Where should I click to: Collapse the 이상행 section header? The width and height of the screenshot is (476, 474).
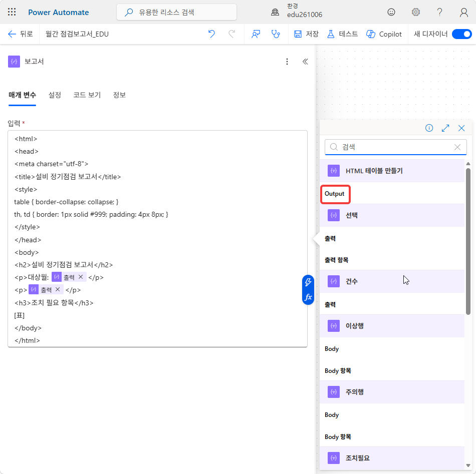(392, 326)
